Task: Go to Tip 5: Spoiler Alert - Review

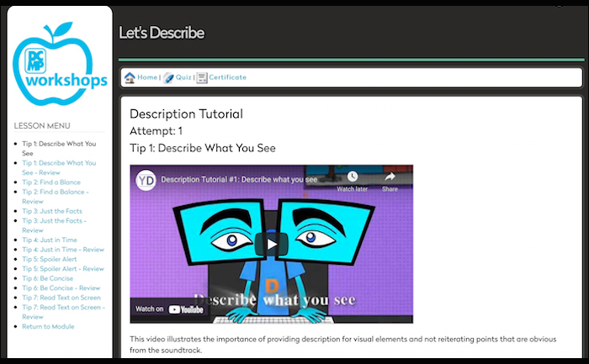Action: [x=63, y=269]
